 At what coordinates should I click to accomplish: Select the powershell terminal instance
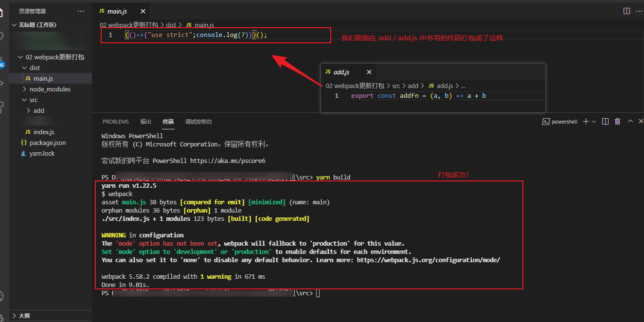[x=560, y=122]
